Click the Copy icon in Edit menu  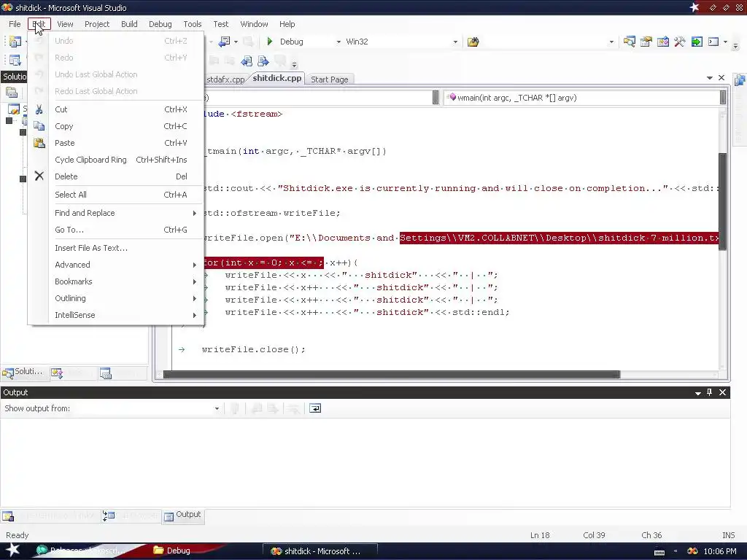tap(39, 126)
